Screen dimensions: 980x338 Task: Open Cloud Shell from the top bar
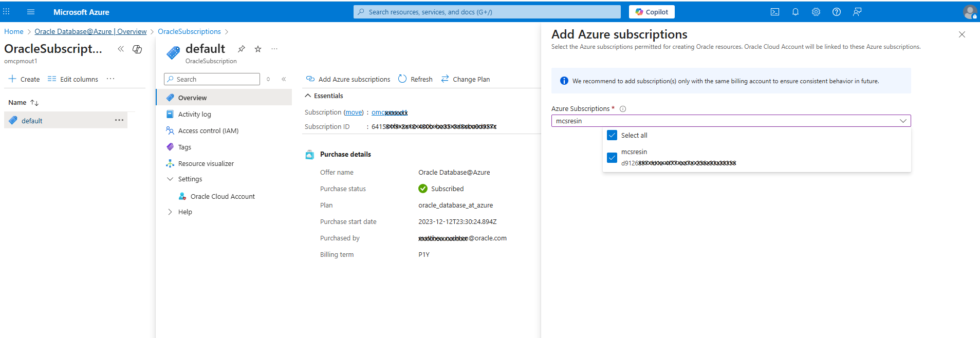click(x=774, y=12)
